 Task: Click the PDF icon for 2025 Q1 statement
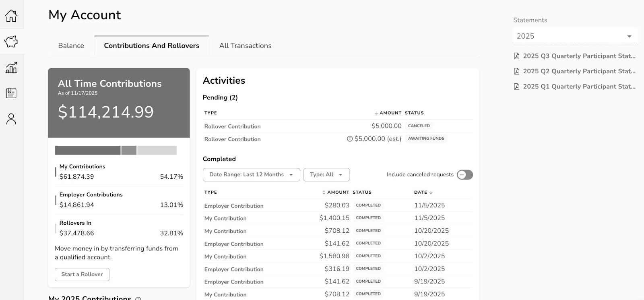[x=517, y=87]
